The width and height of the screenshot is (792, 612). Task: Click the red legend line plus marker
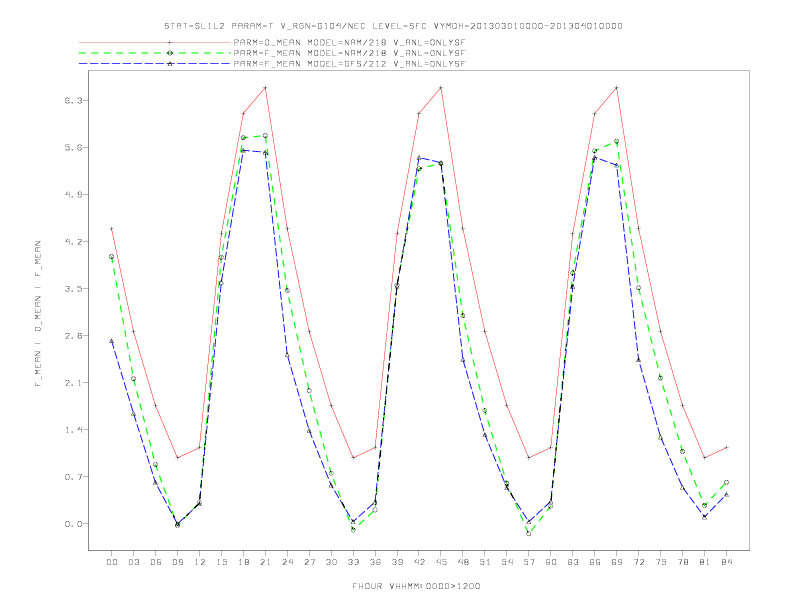point(170,42)
